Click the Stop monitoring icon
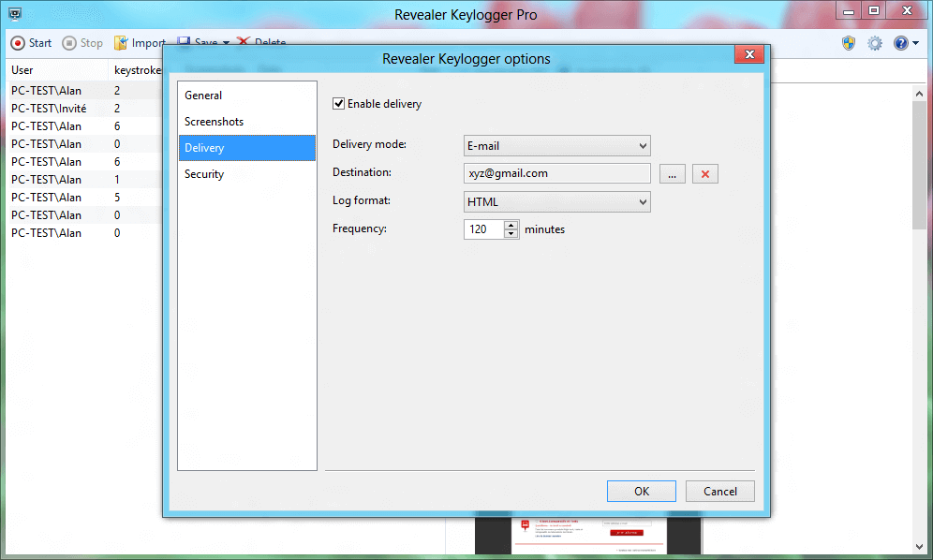Screen dimensions: 933x560 tap(70, 43)
